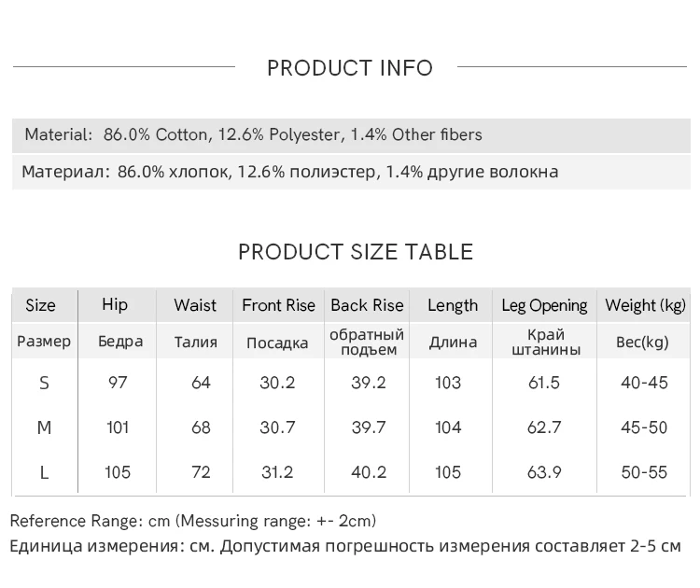Click the Reference Range cm note
This screenshot has width=700, height=588.
coord(193,521)
